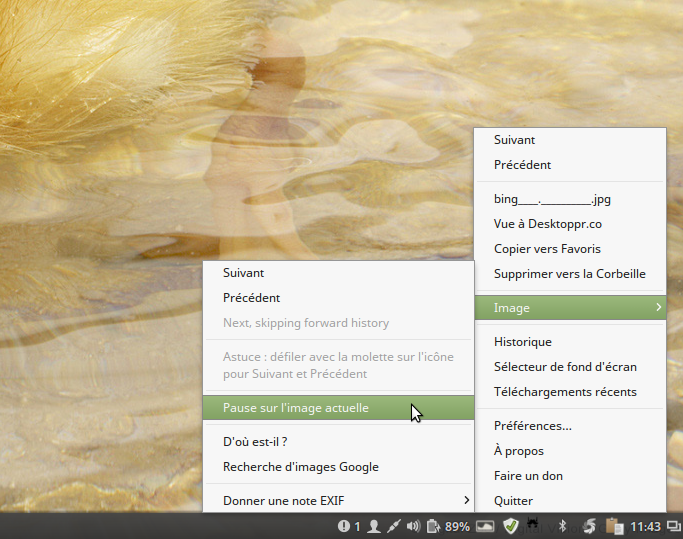The width and height of the screenshot is (683, 539).
Task: Expand the Image submenu
Action: [x=569, y=308]
